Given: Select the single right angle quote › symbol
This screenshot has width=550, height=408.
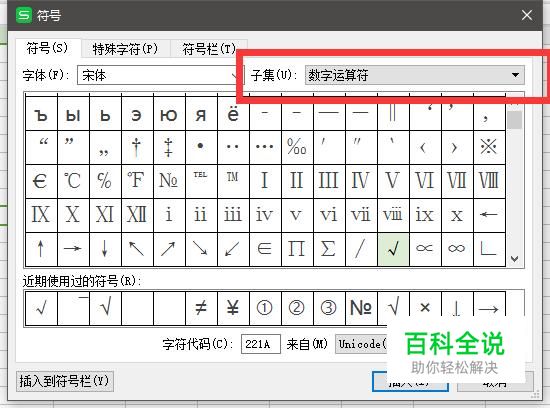Looking at the screenshot, I should tap(457, 147).
